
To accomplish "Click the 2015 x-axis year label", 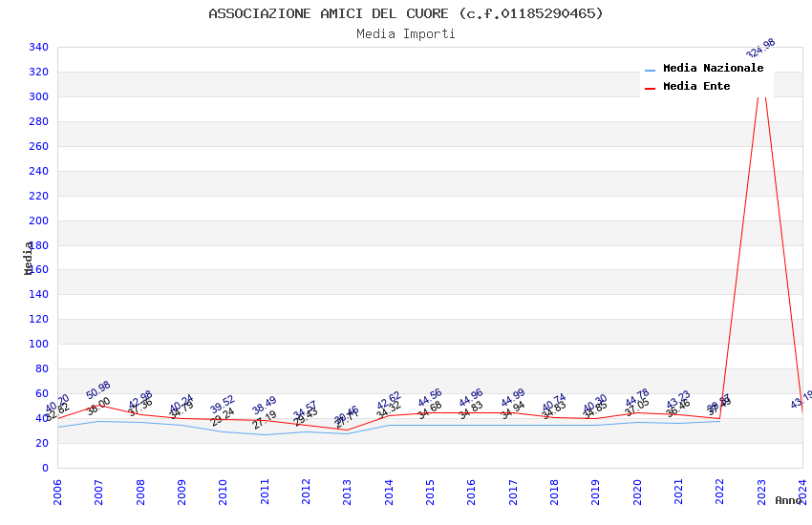I will [430, 492].
